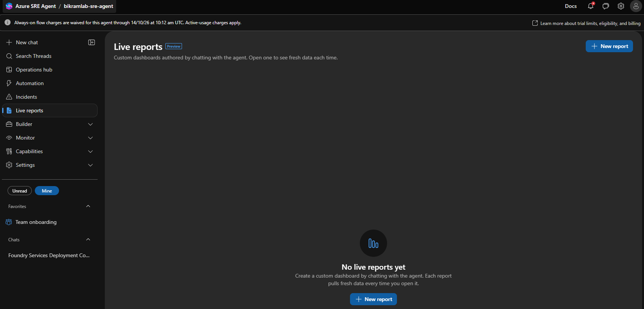Open trial limits and billing link
Screen dimensions: 644x309
tap(586, 23)
